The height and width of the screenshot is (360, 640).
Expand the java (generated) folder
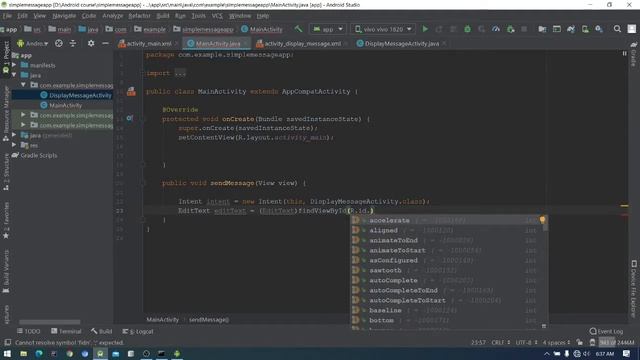tap(14, 135)
